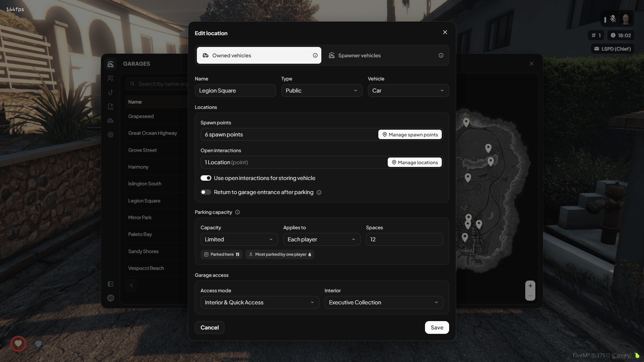
Task: Click info icon beside Parking capacity
Action: (237, 212)
